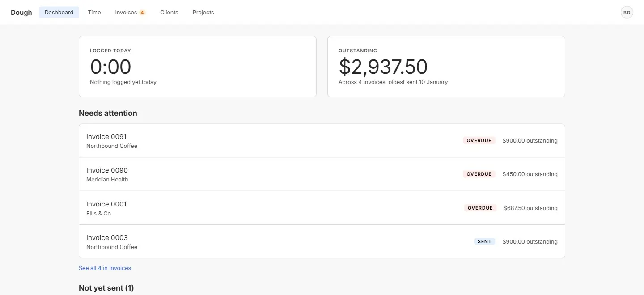Open Invoice 0090 row
The width and height of the screenshot is (644, 295).
(x=322, y=174)
